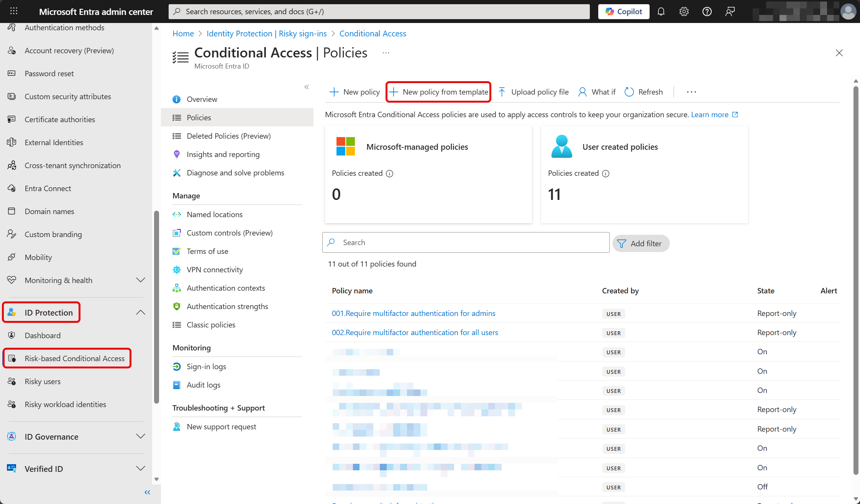Open the feedback icon in header
This screenshot has height=504, width=860.
[x=730, y=11]
